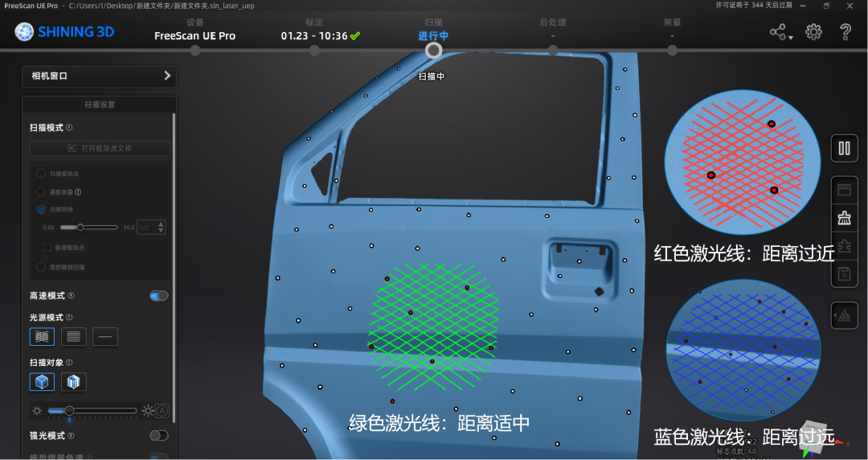Go to the 设备 step
Image resolution: width=868 pixels, height=460 pixels.
tap(194, 23)
